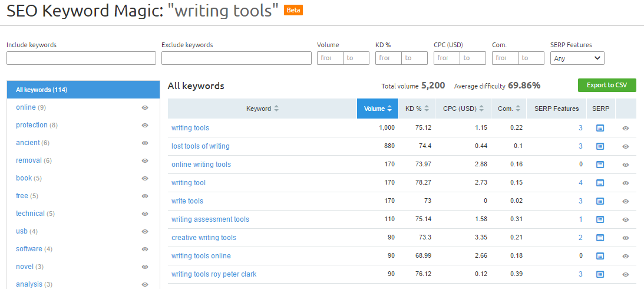This screenshot has width=644, height=289.
Task: Click SERP icon for 'writing tools roy peter clark'
Action: point(600,274)
